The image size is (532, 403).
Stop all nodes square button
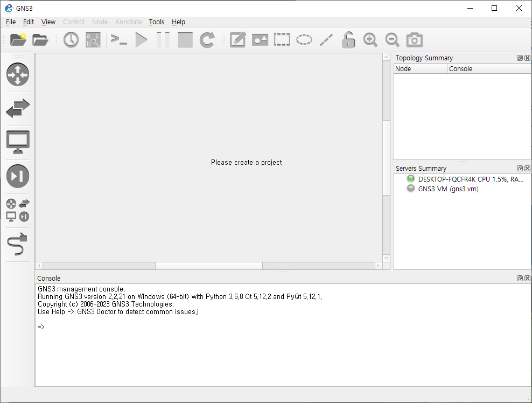[185, 40]
